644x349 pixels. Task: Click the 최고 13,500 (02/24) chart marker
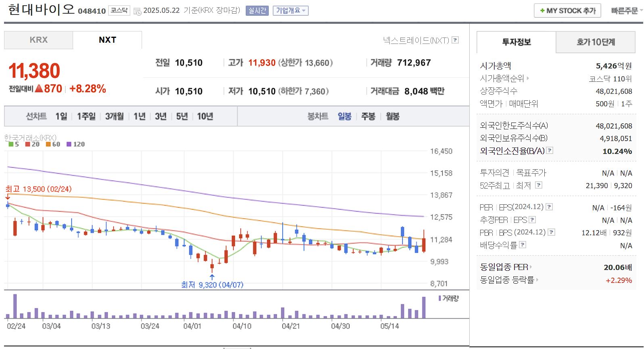click(x=38, y=189)
